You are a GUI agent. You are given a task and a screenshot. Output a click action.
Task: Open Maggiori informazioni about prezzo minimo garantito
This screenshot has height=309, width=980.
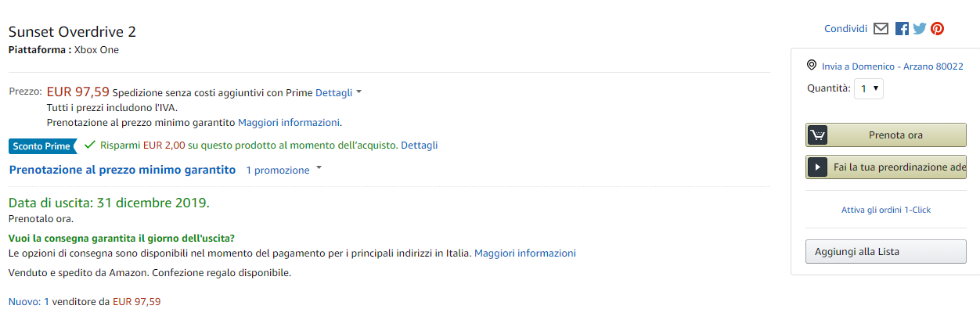pos(289,122)
